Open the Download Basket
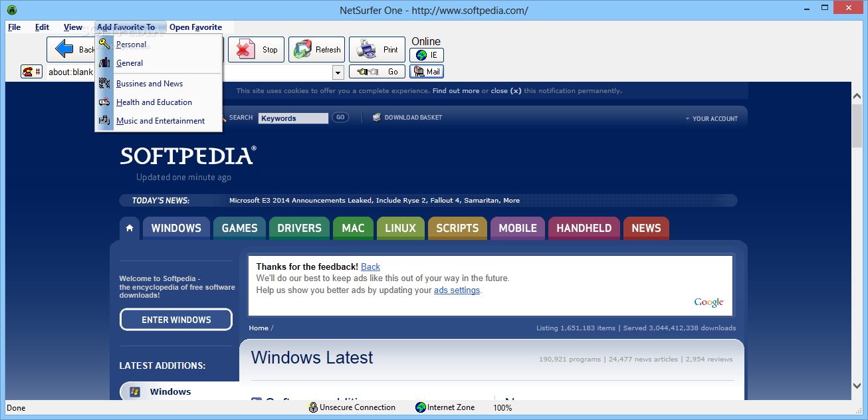 coord(407,118)
